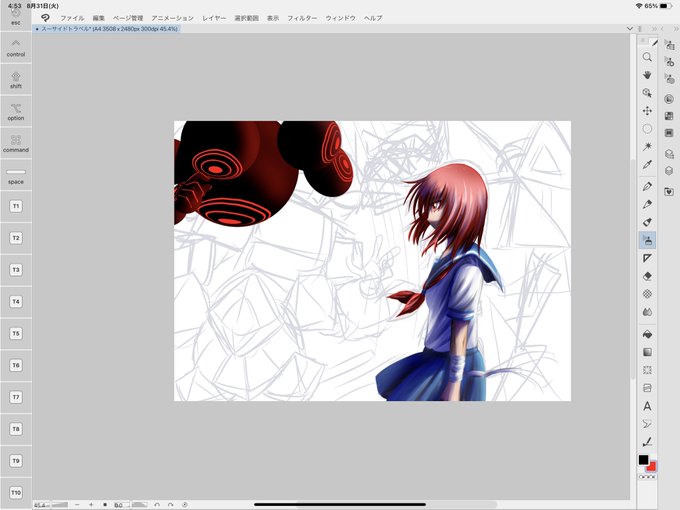This screenshot has height=510, width=680.
Task: Select the highlighted Airbrush tool
Action: [x=647, y=240]
